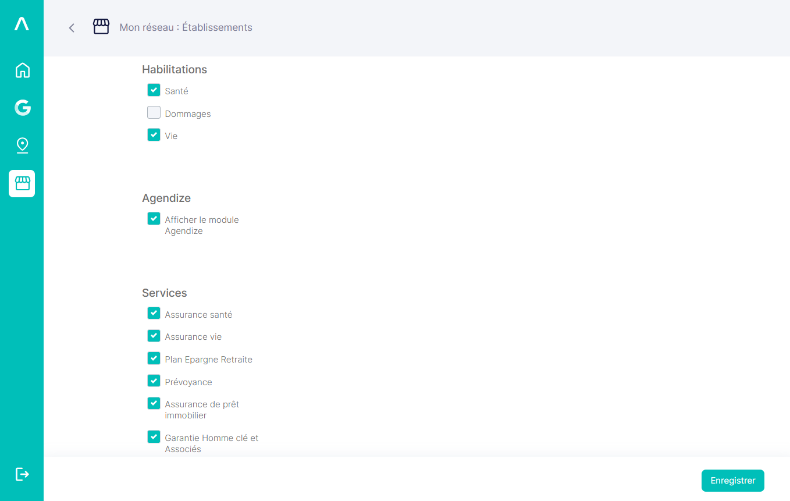Uncheck the Assurance vie service
The image size is (790, 501).
(x=154, y=336)
